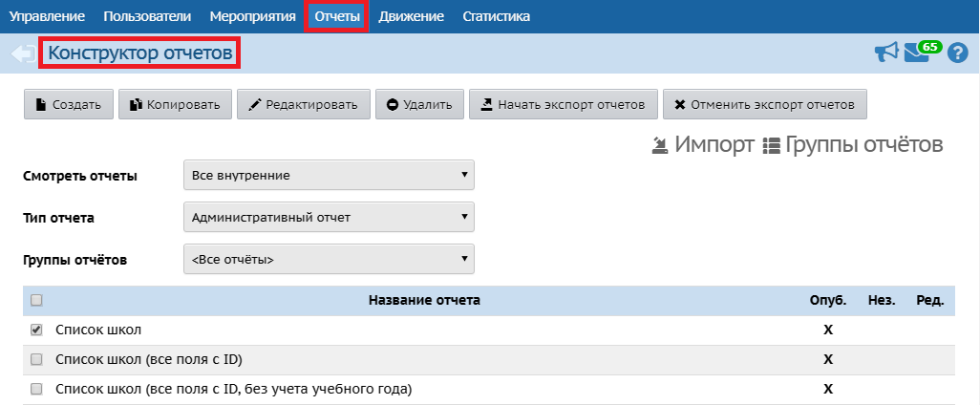Click the Список школ report name

click(98, 330)
